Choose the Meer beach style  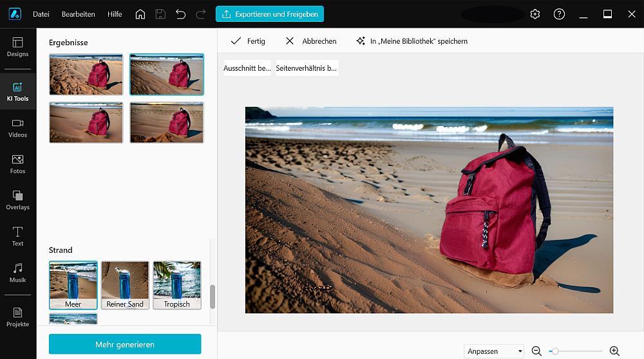[73, 285]
